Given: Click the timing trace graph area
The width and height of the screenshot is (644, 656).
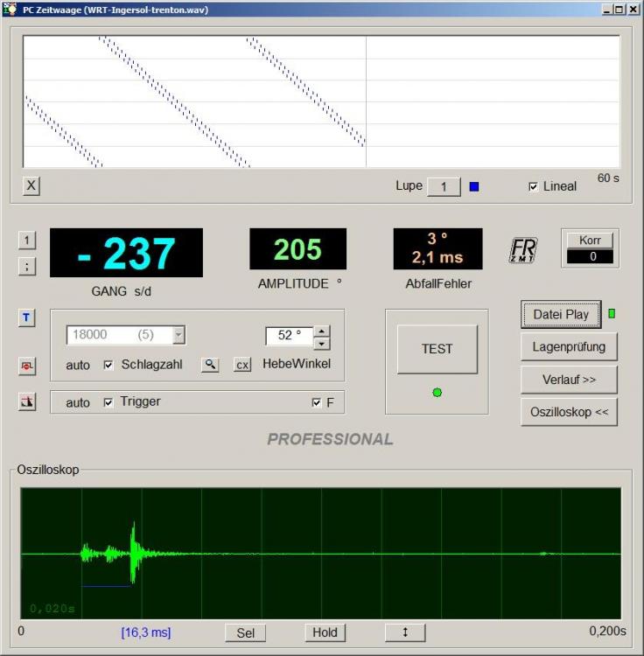Looking at the screenshot, I should point(321,101).
